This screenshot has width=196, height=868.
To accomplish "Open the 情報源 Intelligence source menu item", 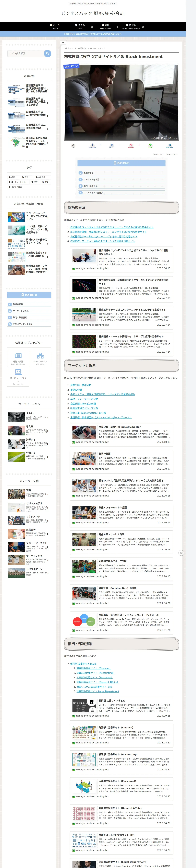I will coord(131,26).
